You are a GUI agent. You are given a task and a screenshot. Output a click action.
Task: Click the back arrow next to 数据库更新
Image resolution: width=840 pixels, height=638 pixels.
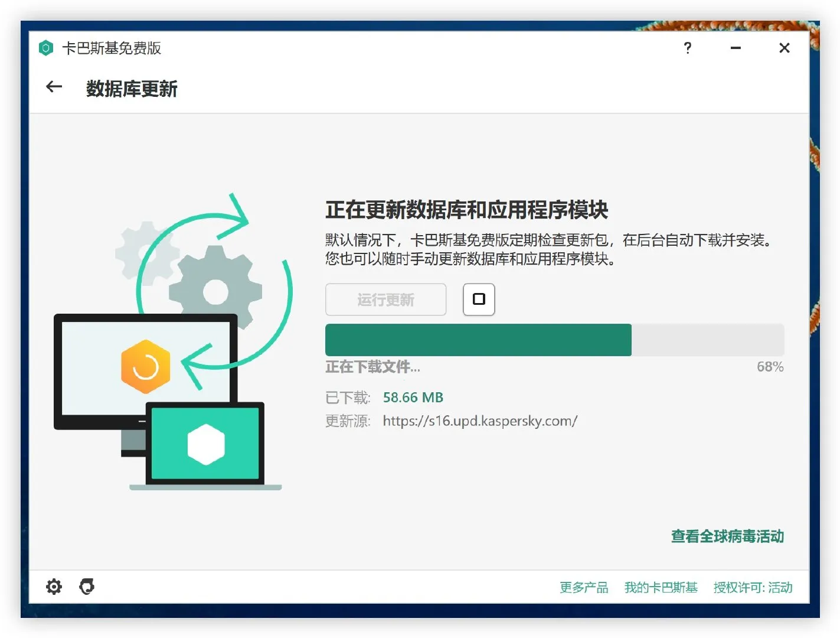(x=54, y=87)
